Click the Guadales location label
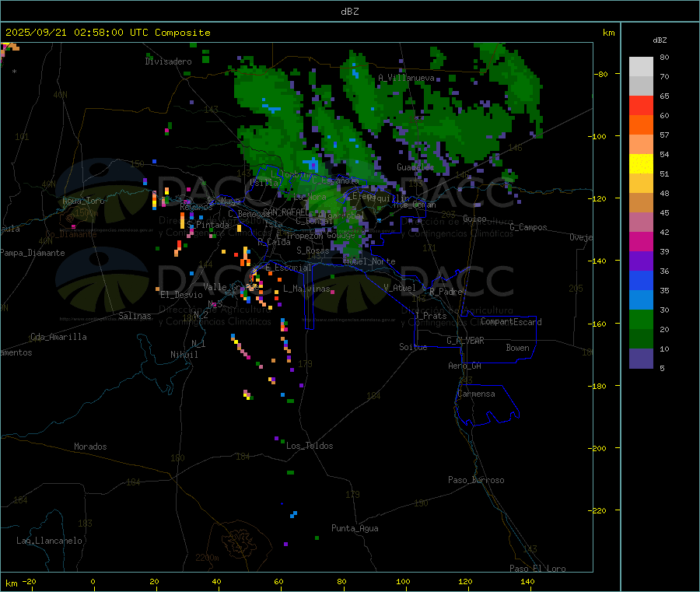Viewport: 700px width, 592px height. point(415,167)
